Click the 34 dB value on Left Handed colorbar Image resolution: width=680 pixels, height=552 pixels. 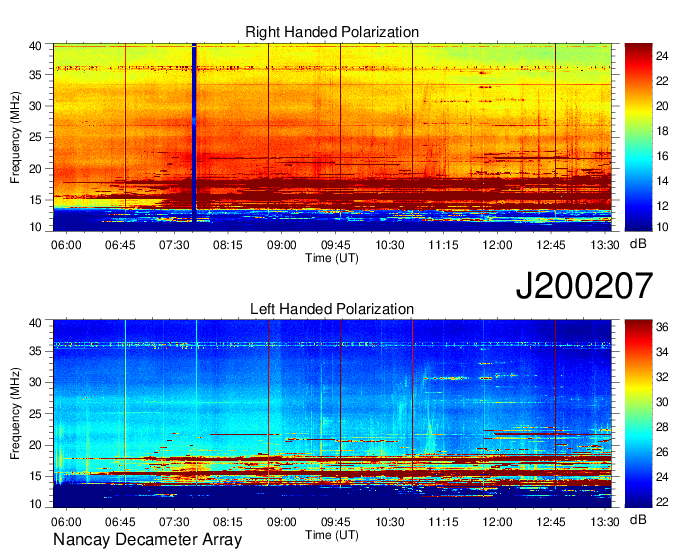point(662,353)
